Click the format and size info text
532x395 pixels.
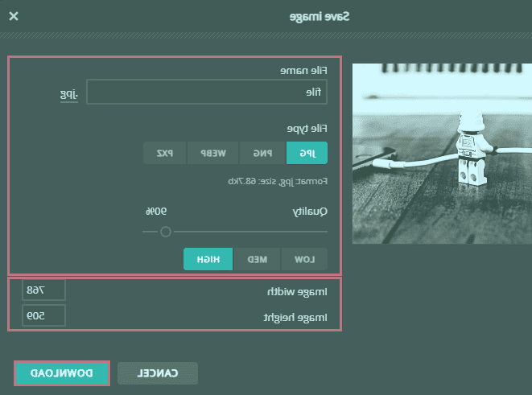tap(276, 181)
